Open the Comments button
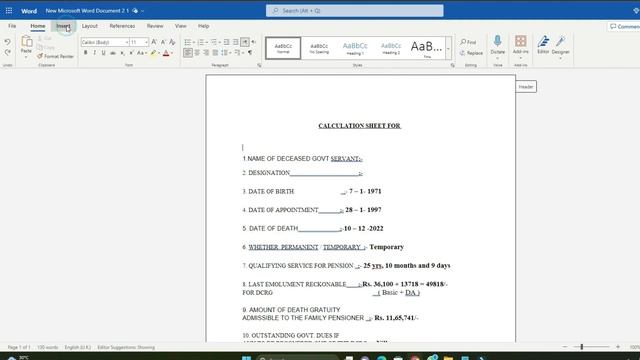The height and width of the screenshot is (360, 640). click(624, 27)
